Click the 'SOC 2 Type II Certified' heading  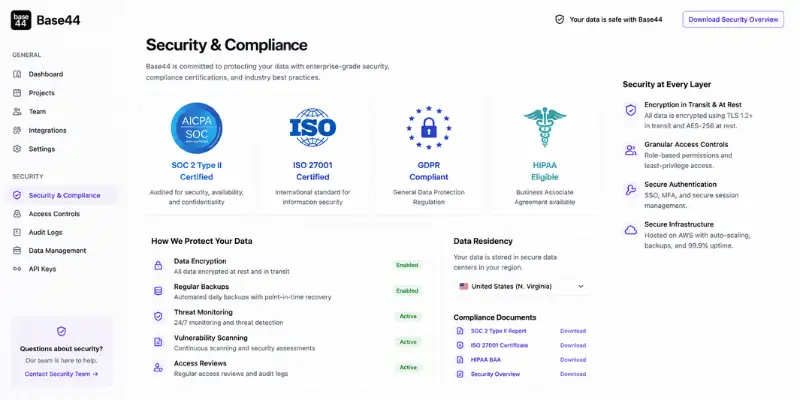click(196, 171)
